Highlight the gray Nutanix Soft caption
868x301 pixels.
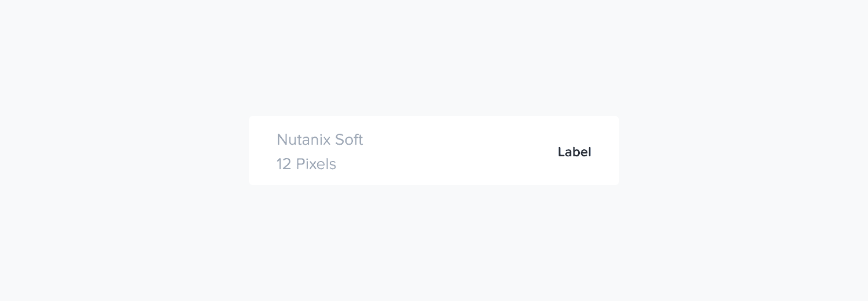(319, 140)
